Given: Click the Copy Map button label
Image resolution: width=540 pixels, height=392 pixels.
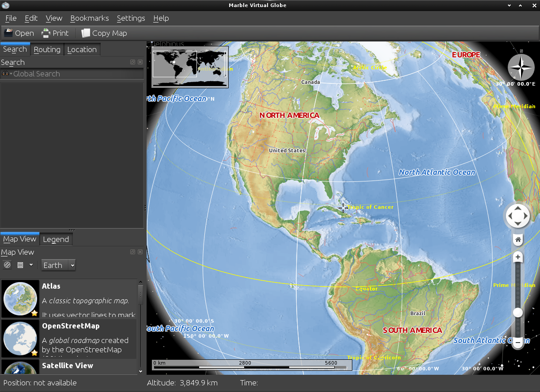Looking at the screenshot, I should 110,33.
